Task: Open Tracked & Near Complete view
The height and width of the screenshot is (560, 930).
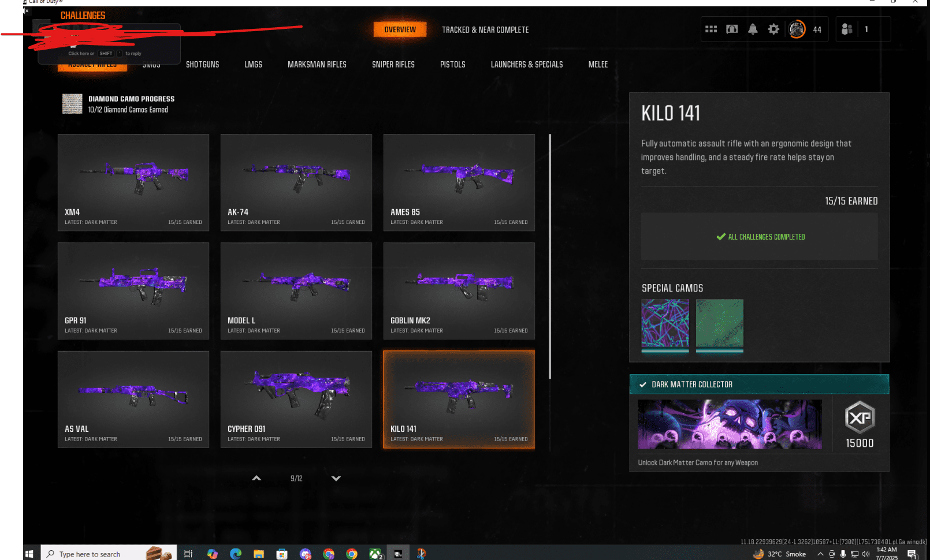Action: (485, 30)
